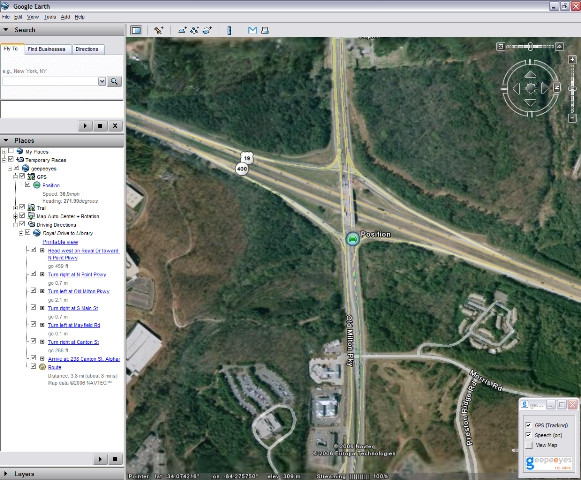Check the View Map option

[529, 445]
